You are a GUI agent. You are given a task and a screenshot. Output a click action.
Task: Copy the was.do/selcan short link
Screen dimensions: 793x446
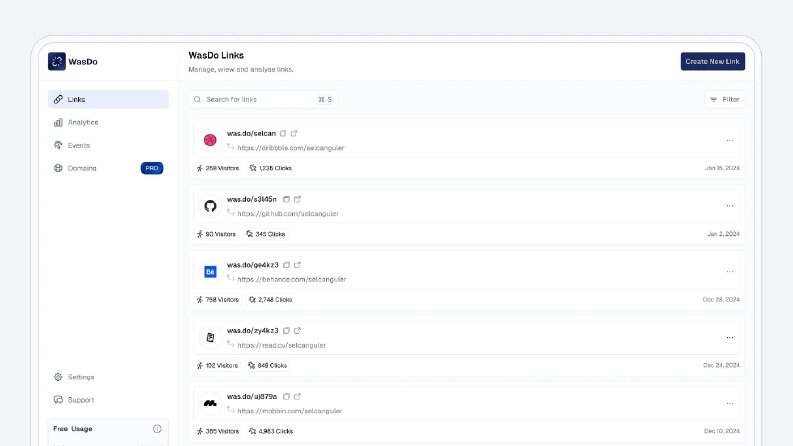pyautogui.click(x=283, y=133)
